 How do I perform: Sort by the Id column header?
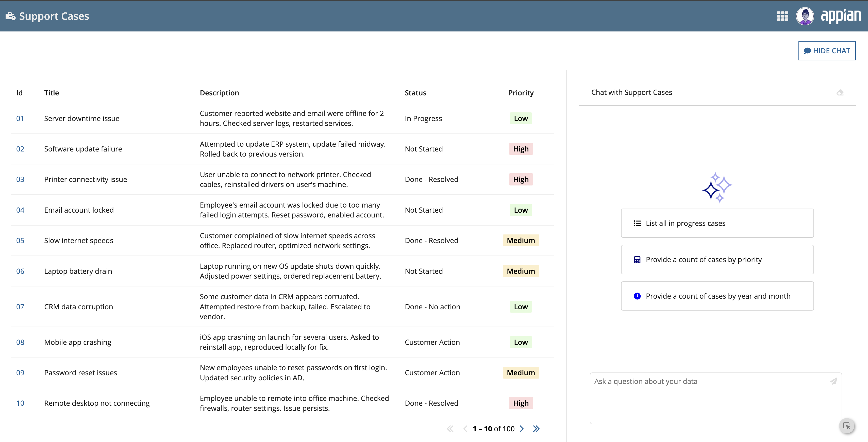point(20,93)
